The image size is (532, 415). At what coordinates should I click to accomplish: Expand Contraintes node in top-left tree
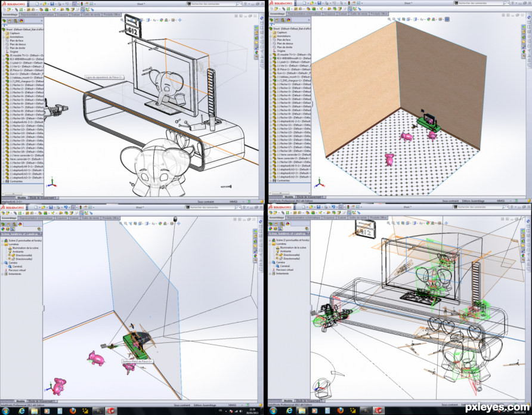(x=4, y=181)
